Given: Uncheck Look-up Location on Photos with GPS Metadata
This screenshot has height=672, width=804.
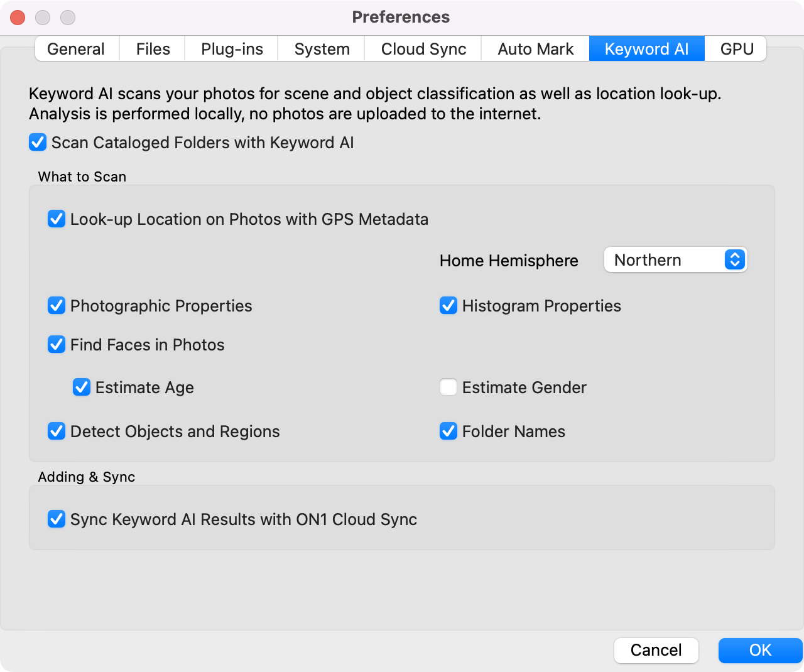Looking at the screenshot, I should tap(57, 219).
